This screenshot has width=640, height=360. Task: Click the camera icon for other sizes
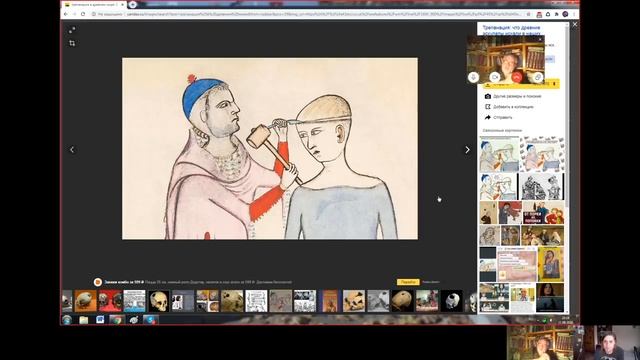pos(487,96)
